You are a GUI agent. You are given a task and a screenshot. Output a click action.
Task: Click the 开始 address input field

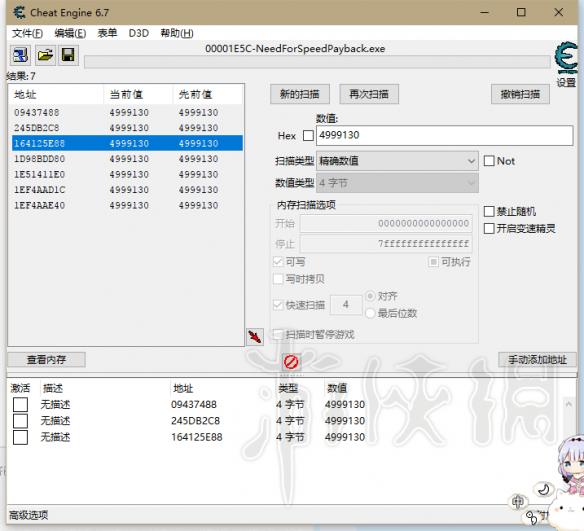[386, 223]
